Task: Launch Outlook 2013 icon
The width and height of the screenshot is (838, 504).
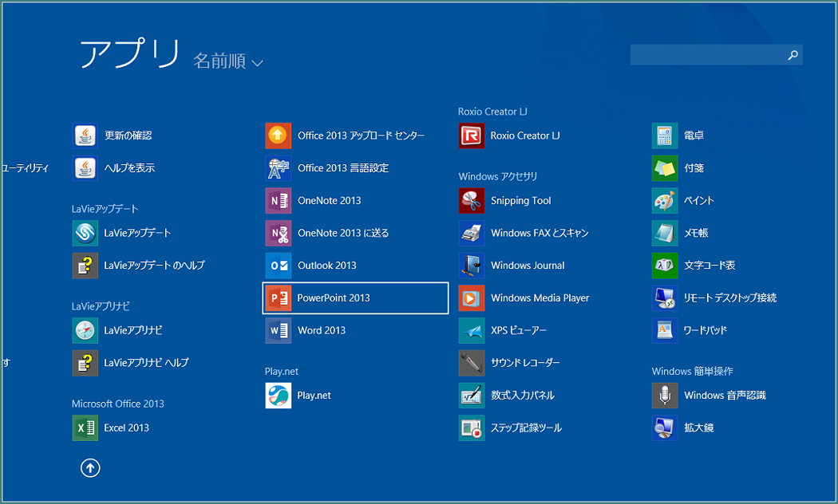Action: click(x=279, y=266)
